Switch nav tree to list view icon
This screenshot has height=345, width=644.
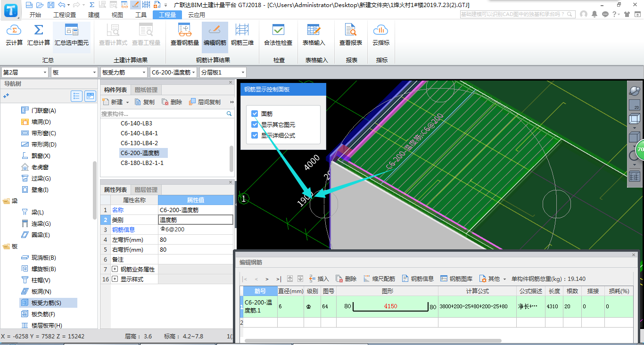point(77,96)
